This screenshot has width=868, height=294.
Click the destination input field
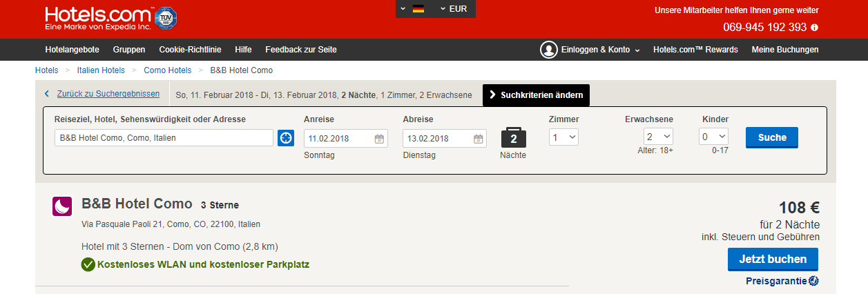164,138
